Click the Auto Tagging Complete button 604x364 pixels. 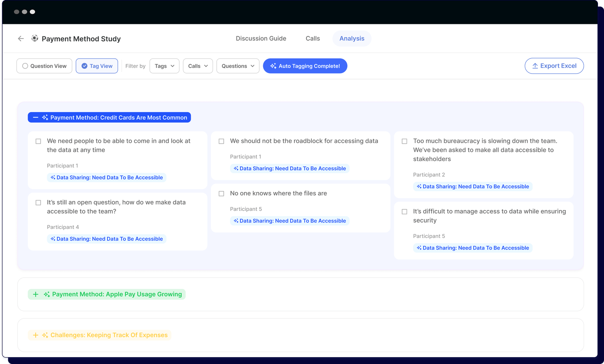point(305,66)
